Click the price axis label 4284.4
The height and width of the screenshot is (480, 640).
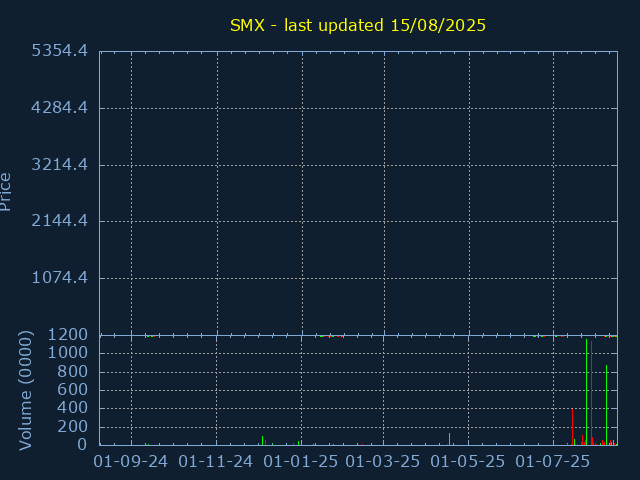pos(60,108)
